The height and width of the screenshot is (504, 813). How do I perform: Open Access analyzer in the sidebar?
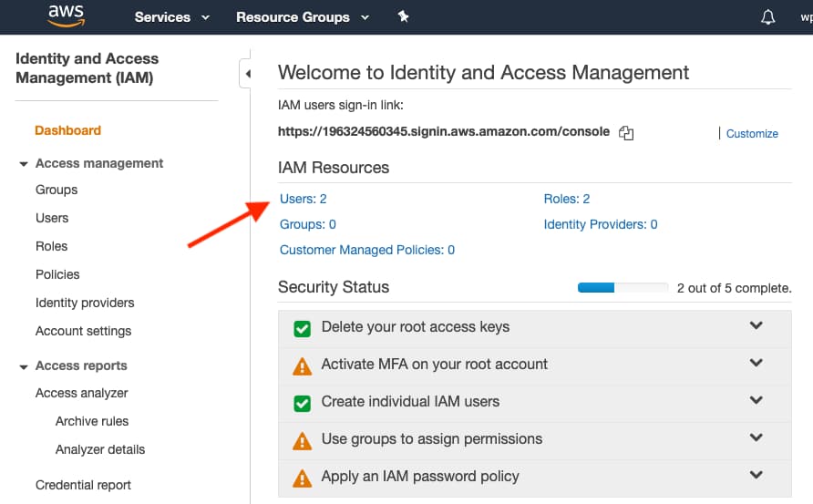[x=81, y=393]
